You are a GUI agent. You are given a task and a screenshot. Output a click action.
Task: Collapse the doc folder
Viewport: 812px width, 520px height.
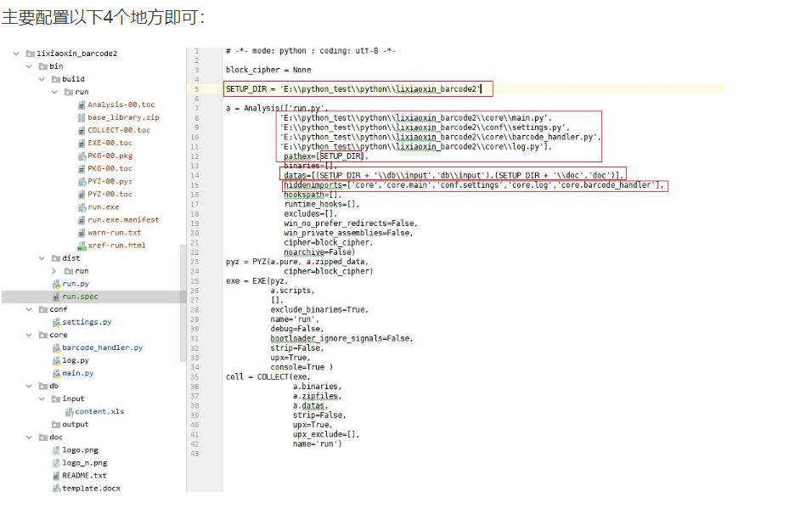pyautogui.click(x=28, y=437)
